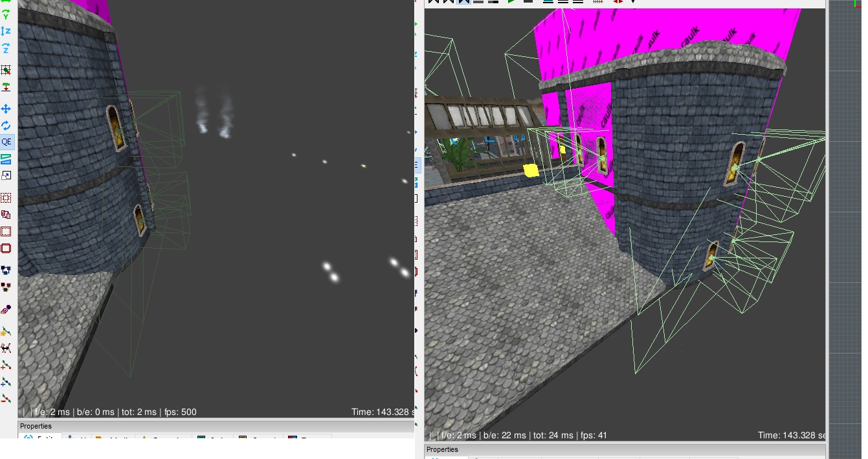Select the purple ball brush icon
Image resolution: width=868 pixels, height=459 pixels.
pos(6,310)
